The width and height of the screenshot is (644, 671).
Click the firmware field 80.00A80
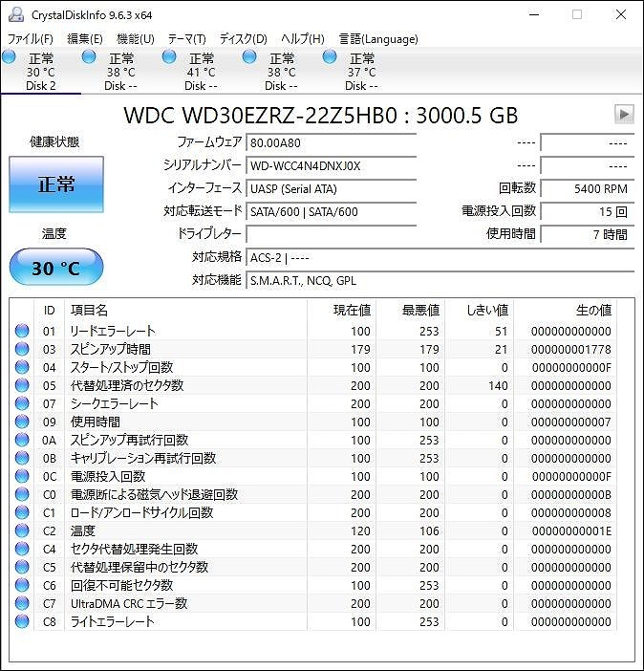(x=332, y=143)
